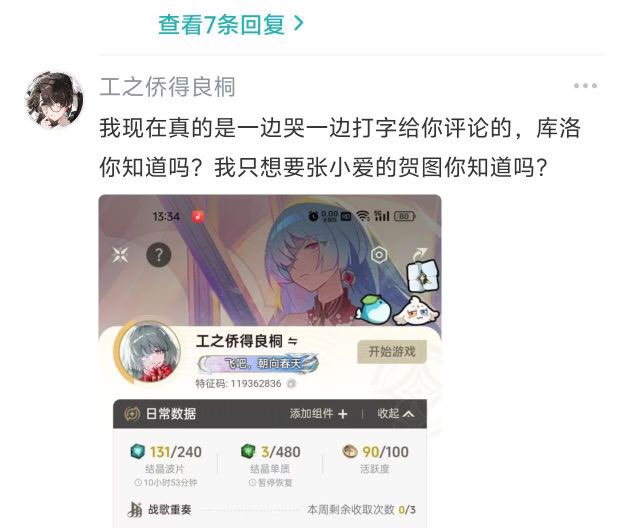Image resolution: width=630 pixels, height=528 pixels.
Task: Click the 开始游戏 start game button
Action: pyautogui.click(x=392, y=352)
